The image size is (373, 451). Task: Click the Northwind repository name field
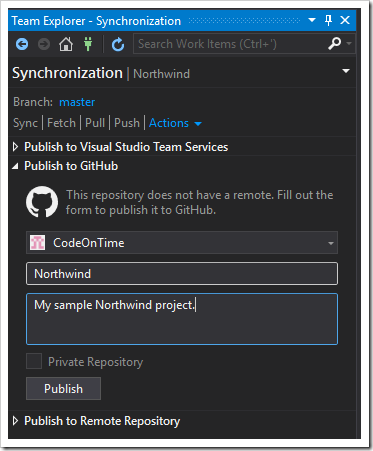pos(182,274)
